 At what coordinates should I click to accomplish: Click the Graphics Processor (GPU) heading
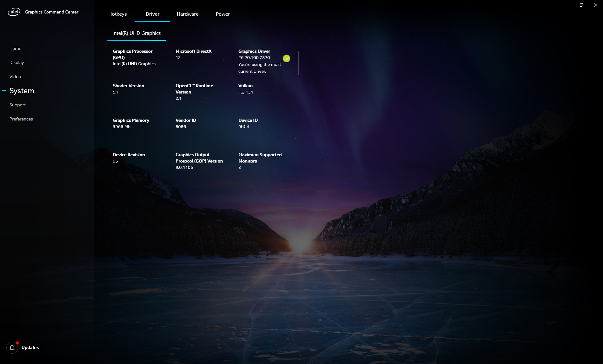(x=133, y=54)
